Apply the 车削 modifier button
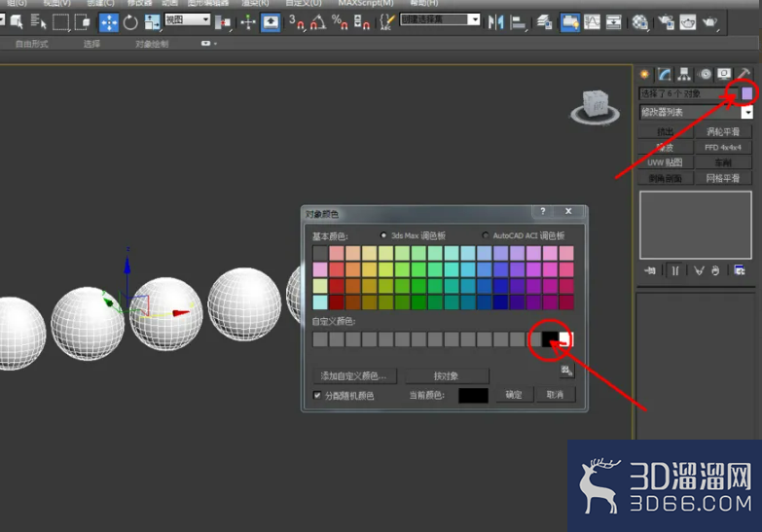The image size is (762, 532). click(723, 162)
